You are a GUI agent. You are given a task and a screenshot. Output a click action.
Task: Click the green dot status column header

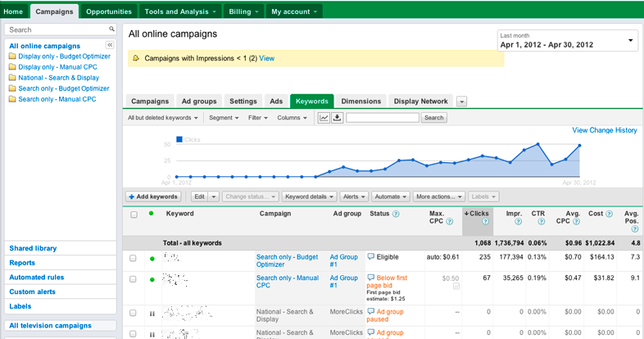tap(151, 214)
